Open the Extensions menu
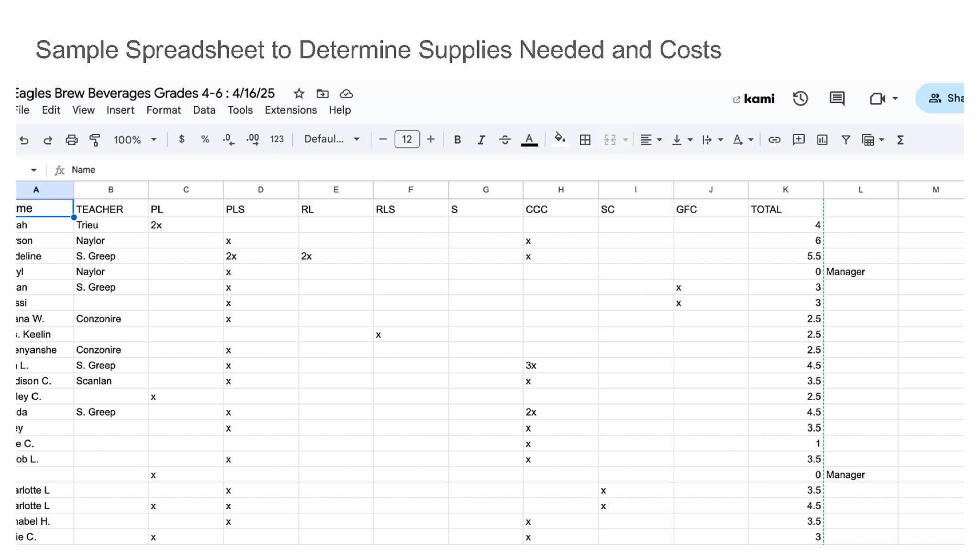The width and height of the screenshot is (980, 552). coord(290,110)
